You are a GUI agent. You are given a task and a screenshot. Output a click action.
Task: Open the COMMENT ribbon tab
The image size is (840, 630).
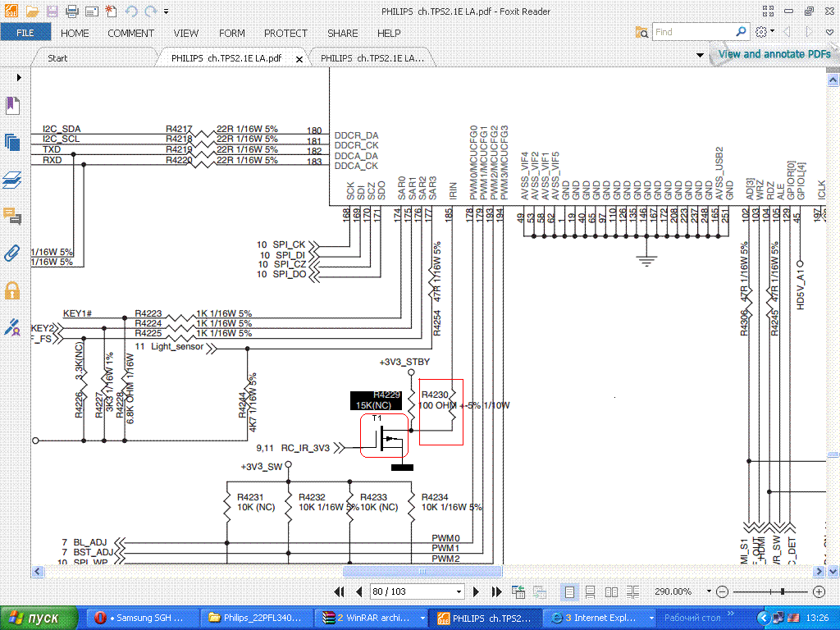tap(130, 33)
